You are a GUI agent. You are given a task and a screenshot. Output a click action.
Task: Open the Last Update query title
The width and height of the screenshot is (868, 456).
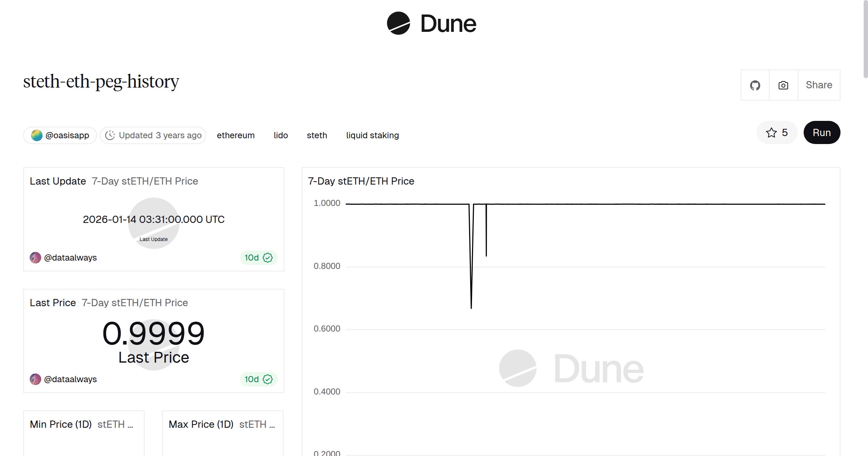58,181
